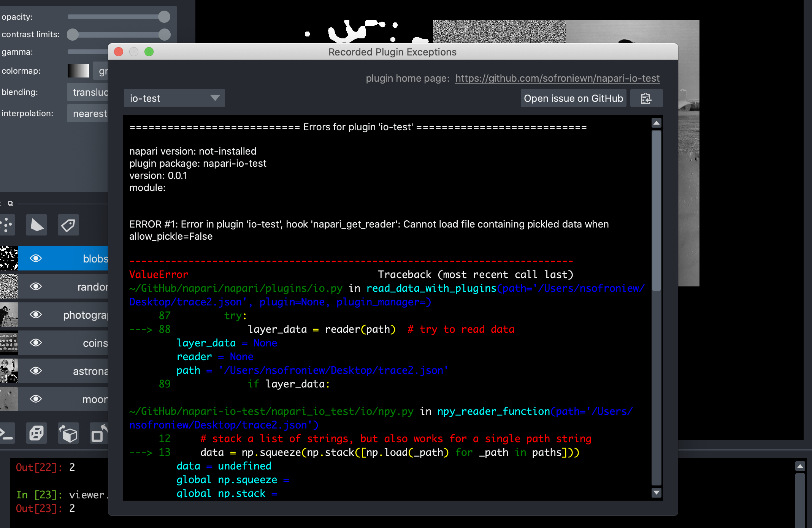
Task: Click the console scroll-up arrow
Action: pyautogui.click(x=800, y=466)
